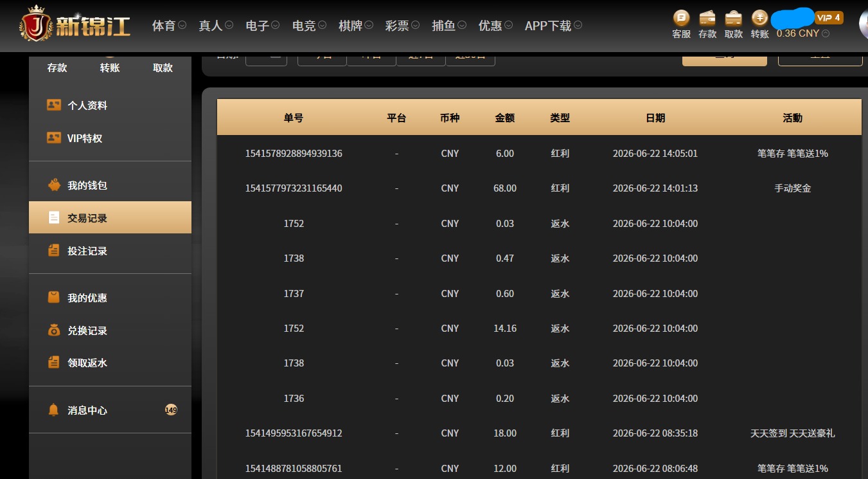Click the 12.00 amount cell
The height and width of the screenshot is (479, 868).
click(x=505, y=468)
